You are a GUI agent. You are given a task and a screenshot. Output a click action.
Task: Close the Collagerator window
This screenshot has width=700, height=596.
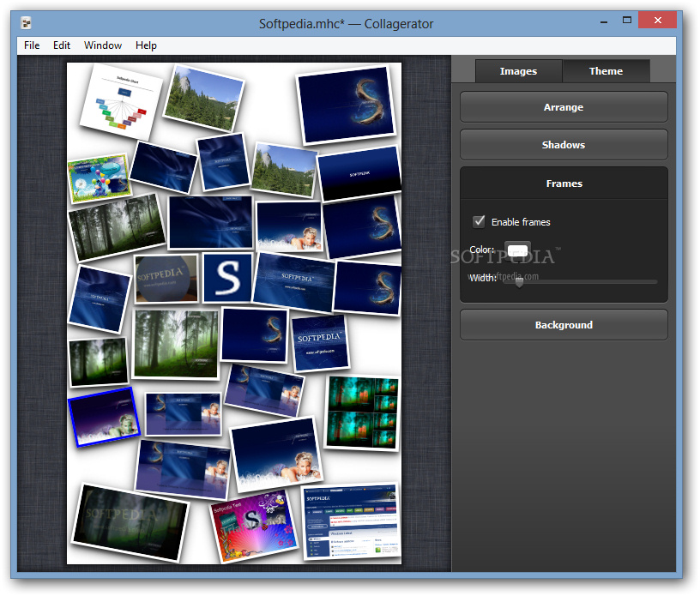tap(657, 21)
